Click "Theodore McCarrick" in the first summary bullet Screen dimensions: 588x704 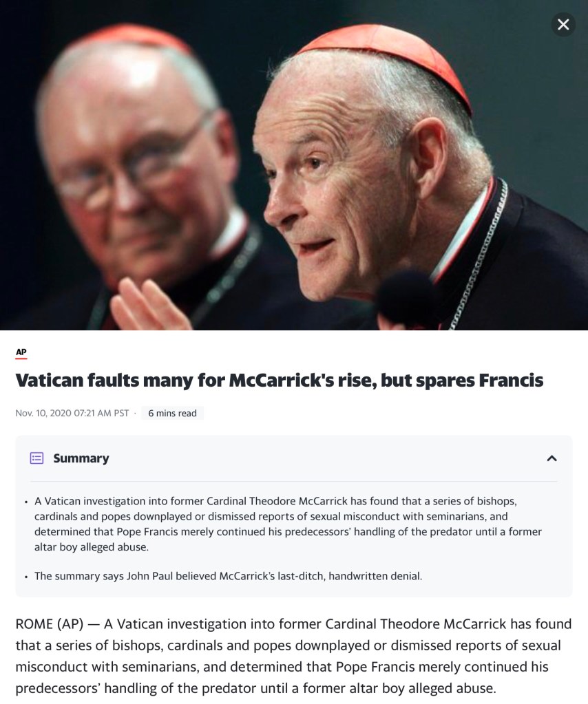coord(298,501)
